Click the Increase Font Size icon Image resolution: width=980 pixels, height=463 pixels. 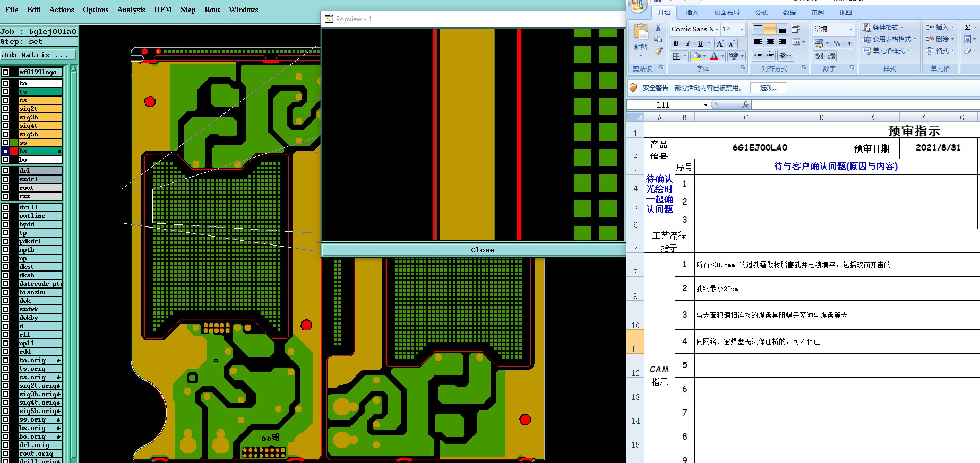(720, 43)
